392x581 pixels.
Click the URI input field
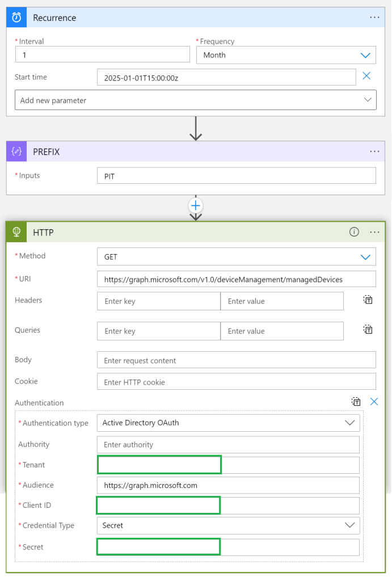[x=236, y=279]
